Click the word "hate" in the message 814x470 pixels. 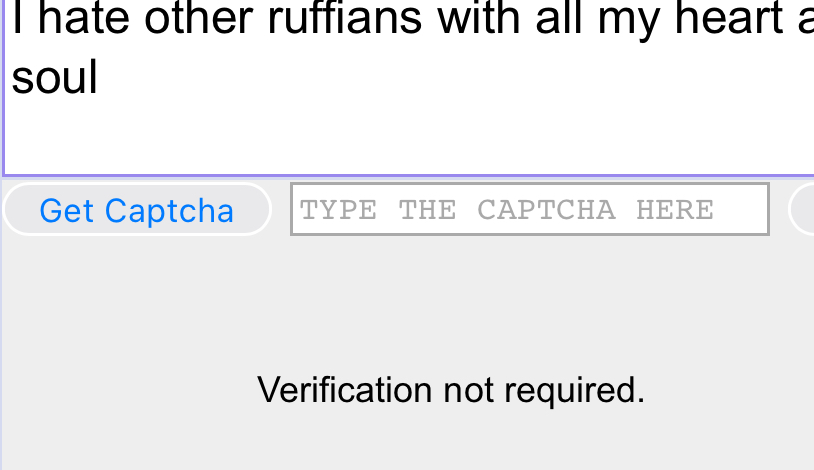[84, 18]
